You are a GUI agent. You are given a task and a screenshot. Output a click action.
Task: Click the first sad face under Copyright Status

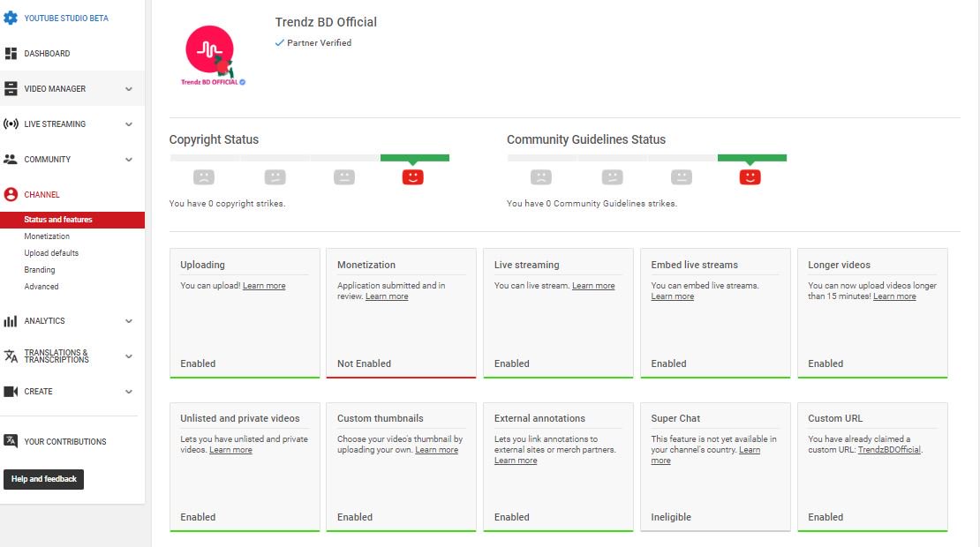204,177
